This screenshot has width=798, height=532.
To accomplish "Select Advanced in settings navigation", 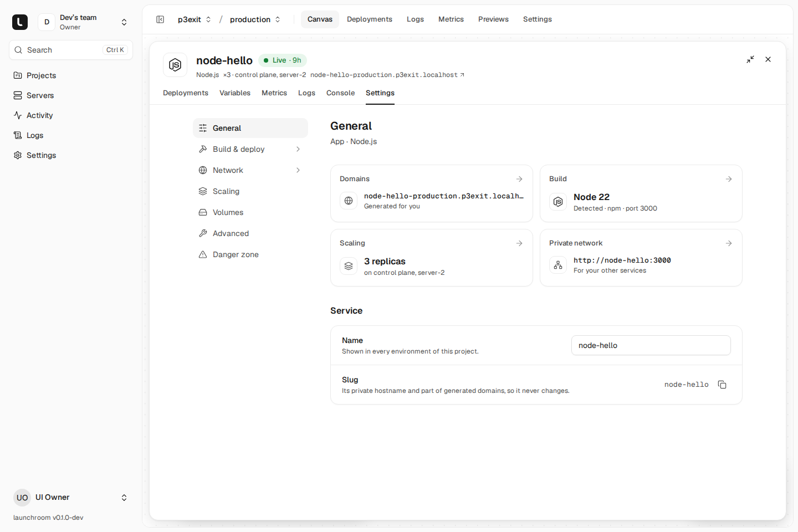I will tap(250, 233).
